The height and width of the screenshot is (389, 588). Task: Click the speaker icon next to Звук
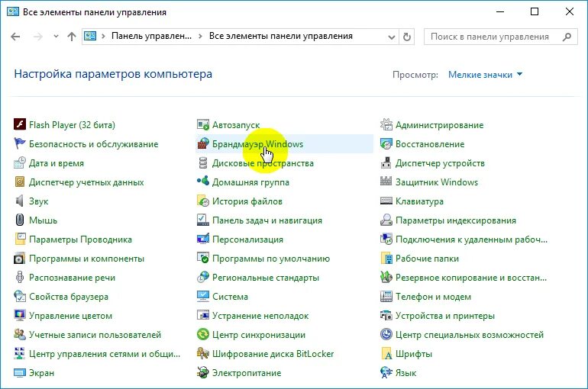pyautogui.click(x=20, y=201)
